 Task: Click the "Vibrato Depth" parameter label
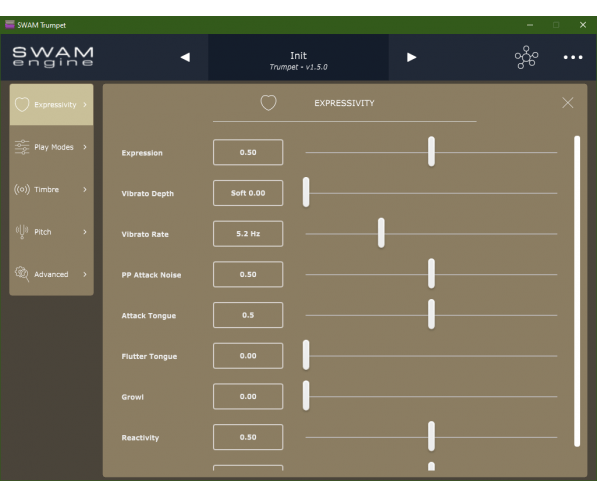pos(148,194)
